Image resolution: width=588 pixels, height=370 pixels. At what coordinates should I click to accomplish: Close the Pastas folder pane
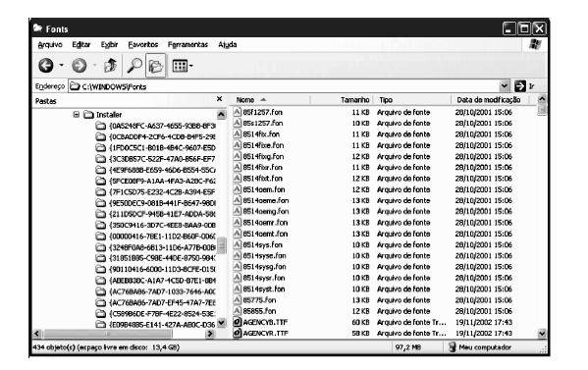[x=219, y=99]
